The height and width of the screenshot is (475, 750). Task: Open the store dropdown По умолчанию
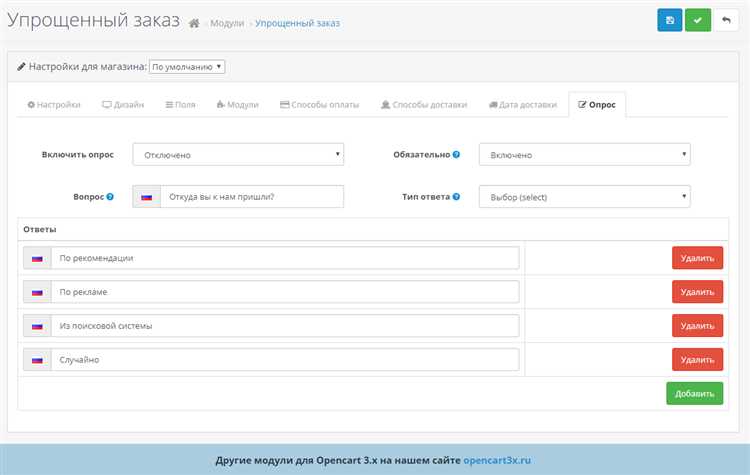(x=187, y=66)
